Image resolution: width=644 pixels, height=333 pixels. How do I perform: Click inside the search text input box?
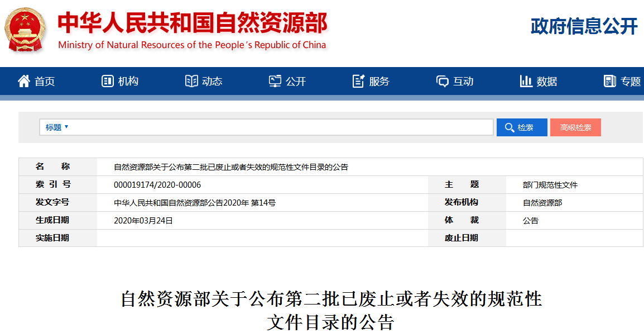click(279, 127)
